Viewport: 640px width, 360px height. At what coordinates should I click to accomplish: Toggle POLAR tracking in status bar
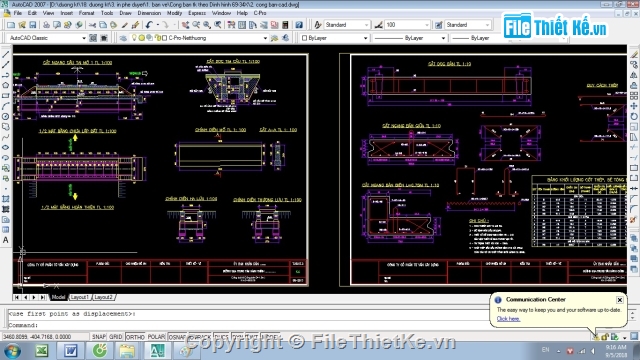(156, 337)
